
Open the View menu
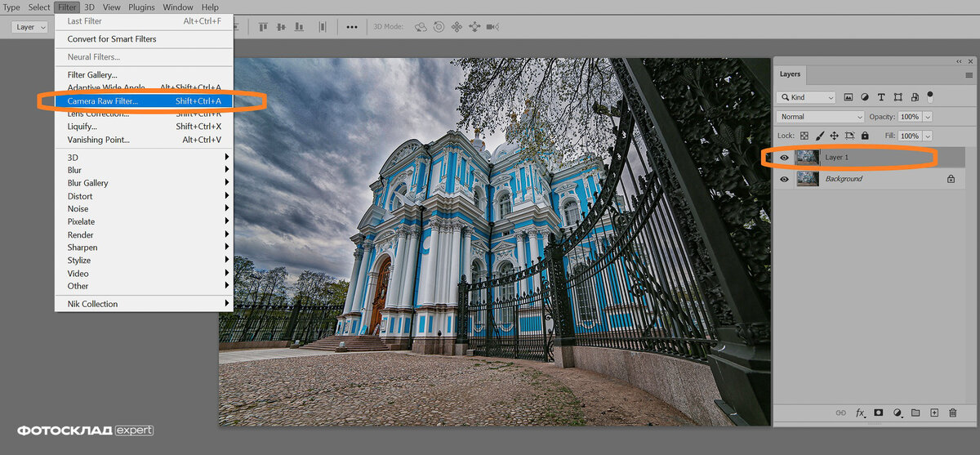(x=112, y=7)
